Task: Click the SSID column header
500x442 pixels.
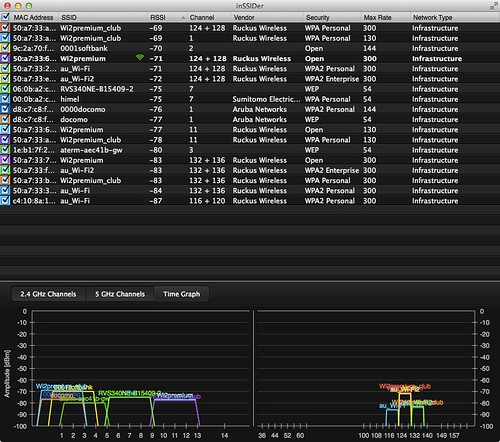Action: pyautogui.click(x=69, y=17)
